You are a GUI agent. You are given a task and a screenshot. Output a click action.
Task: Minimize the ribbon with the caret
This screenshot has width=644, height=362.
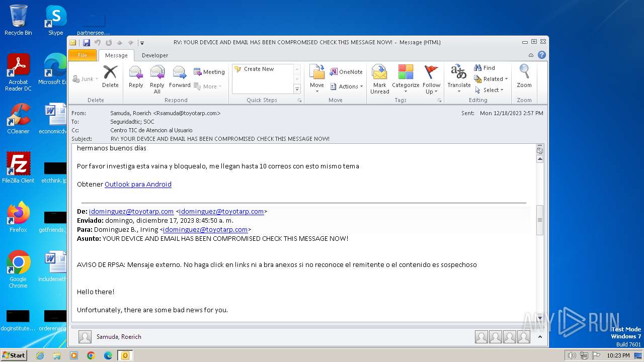(531, 55)
